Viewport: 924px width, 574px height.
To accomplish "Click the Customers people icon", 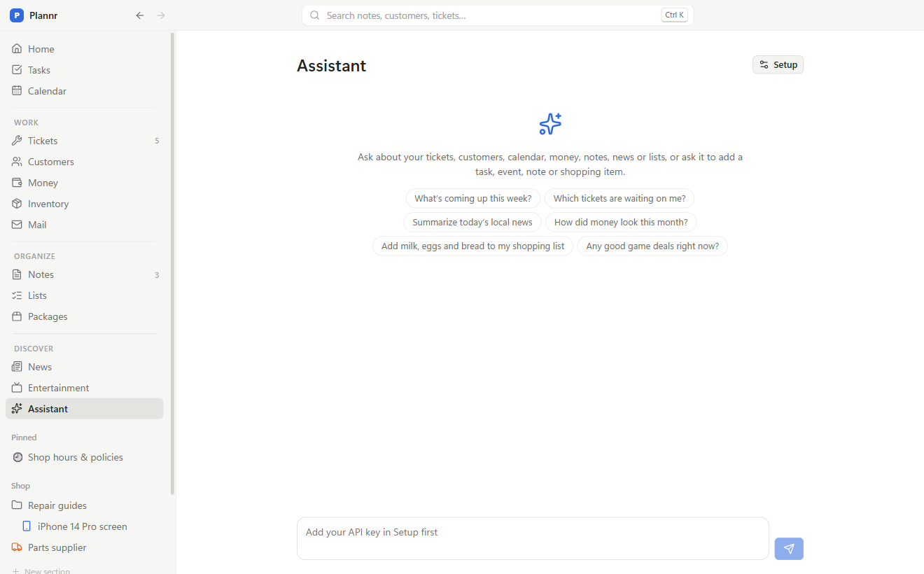I will (x=17, y=162).
